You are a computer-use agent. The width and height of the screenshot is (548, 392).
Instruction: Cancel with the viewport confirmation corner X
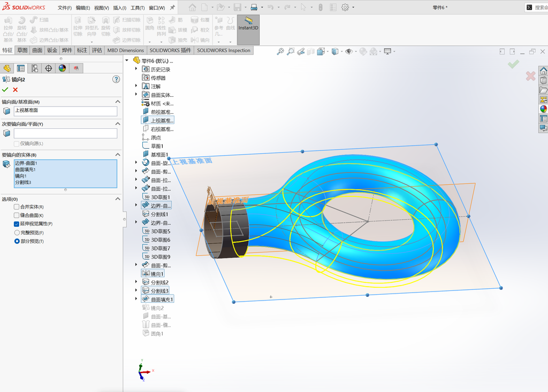[530, 76]
